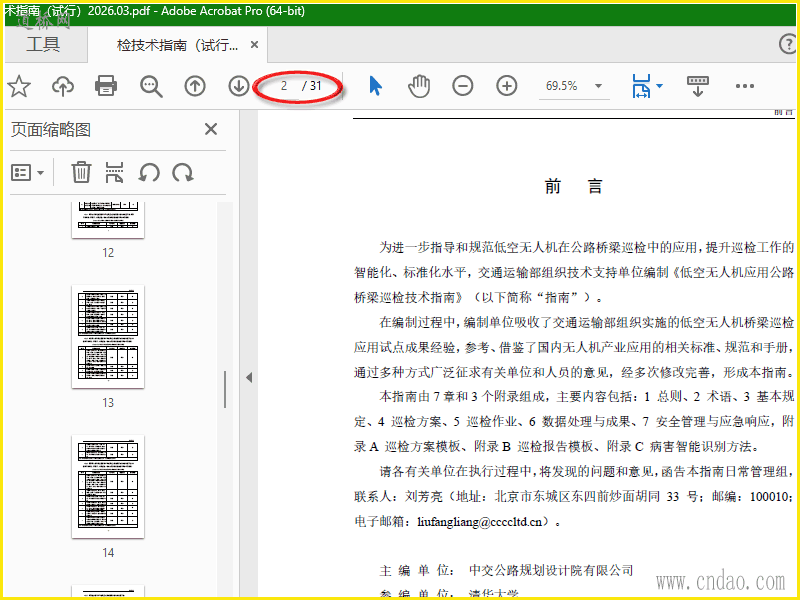Select the 检技术指南 document tab
800x600 pixels.
(177, 45)
